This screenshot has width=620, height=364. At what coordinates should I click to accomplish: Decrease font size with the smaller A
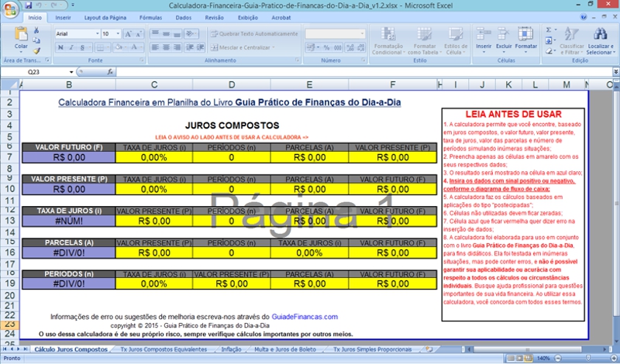(x=139, y=34)
